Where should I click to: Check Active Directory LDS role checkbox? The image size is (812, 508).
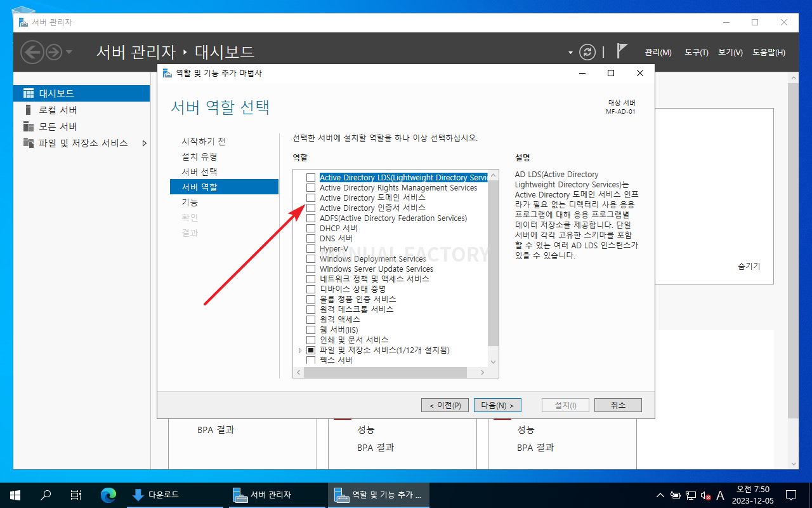pos(311,178)
